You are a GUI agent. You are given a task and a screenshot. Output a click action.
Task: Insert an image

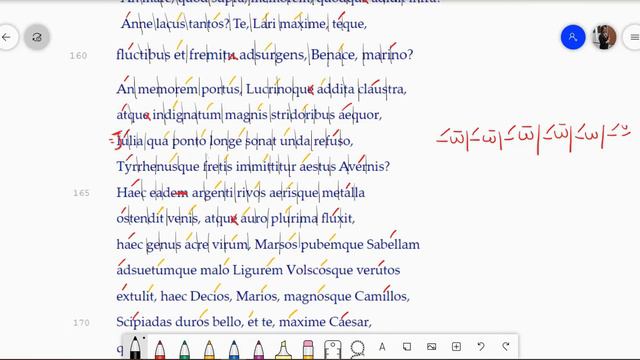click(x=431, y=347)
